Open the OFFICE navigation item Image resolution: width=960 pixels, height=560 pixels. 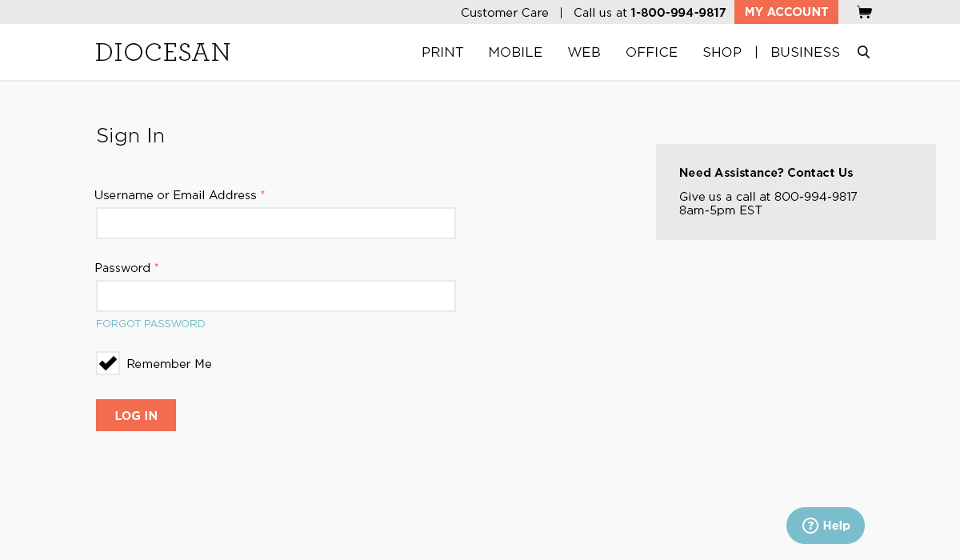pyautogui.click(x=651, y=52)
